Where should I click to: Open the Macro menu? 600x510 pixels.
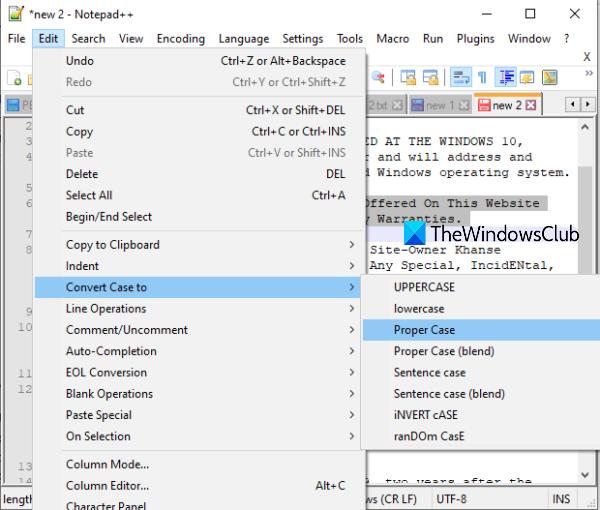pyautogui.click(x=393, y=39)
